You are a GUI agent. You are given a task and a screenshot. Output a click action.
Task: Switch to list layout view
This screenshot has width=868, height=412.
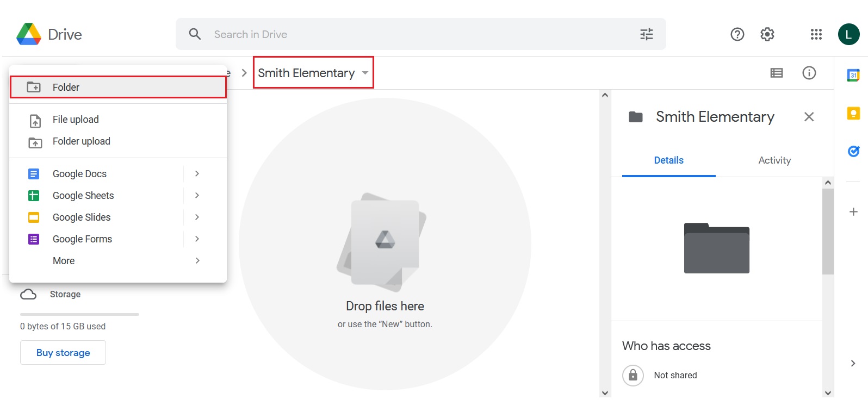click(x=777, y=73)
